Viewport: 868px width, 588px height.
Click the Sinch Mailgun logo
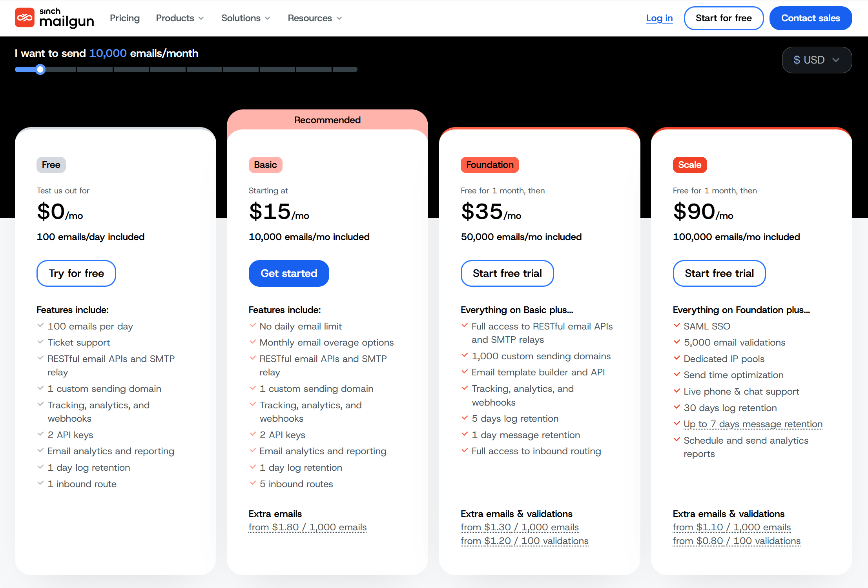coord(55,18)
